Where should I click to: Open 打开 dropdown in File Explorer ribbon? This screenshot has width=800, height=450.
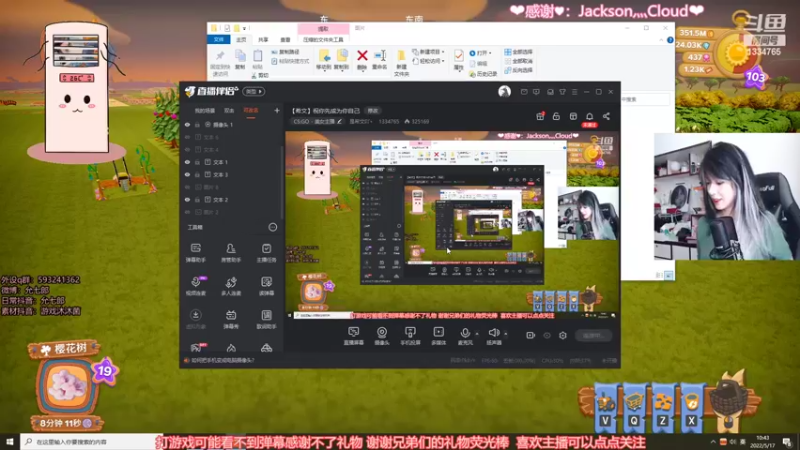[480, 53]
